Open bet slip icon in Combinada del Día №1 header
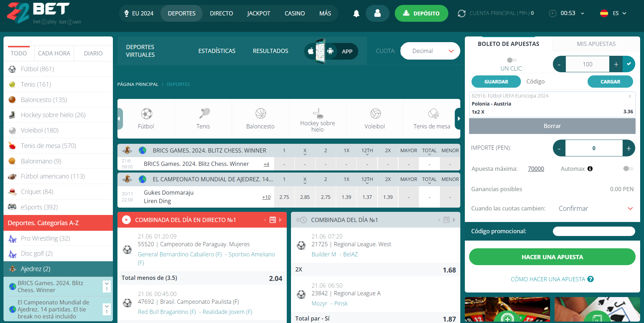 coord(447,220)
